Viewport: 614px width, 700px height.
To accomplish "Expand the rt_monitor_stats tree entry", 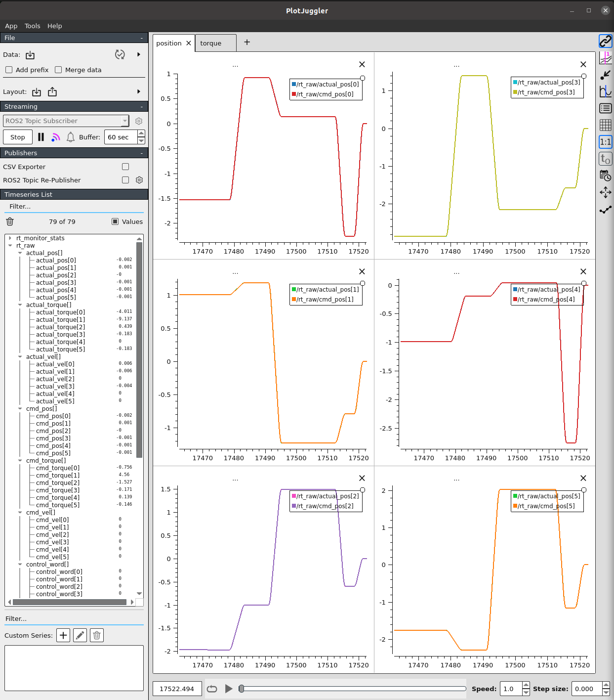I will tap(10, 238).
